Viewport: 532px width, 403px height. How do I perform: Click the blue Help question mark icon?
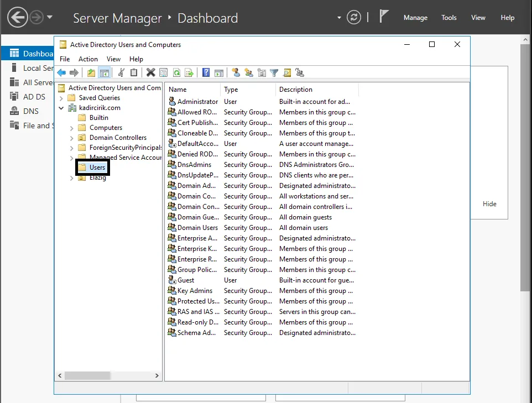[x=206, y=72]
